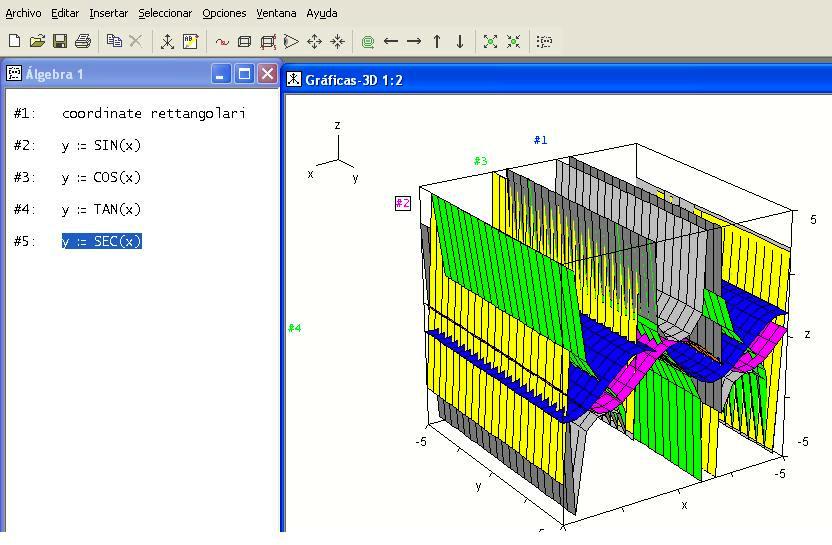Rotate plot left with left arrow
Screen dimensions: 832x545
coord(391,41)
